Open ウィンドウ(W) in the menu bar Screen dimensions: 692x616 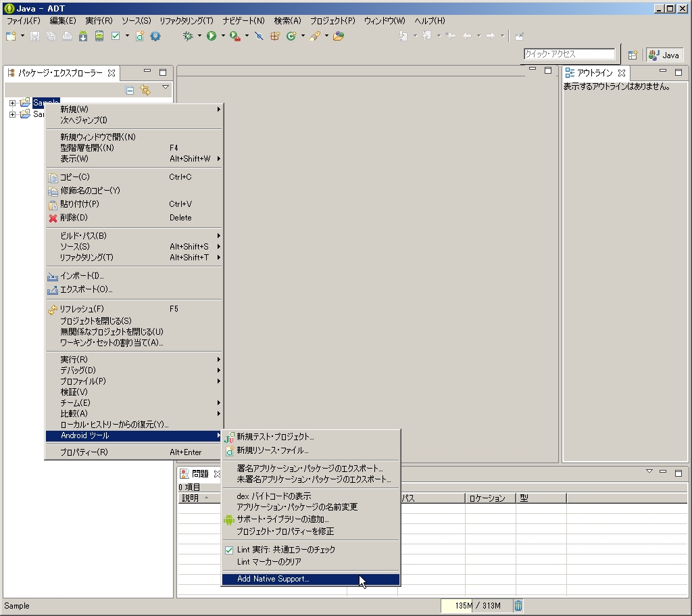tap(384, 21)
